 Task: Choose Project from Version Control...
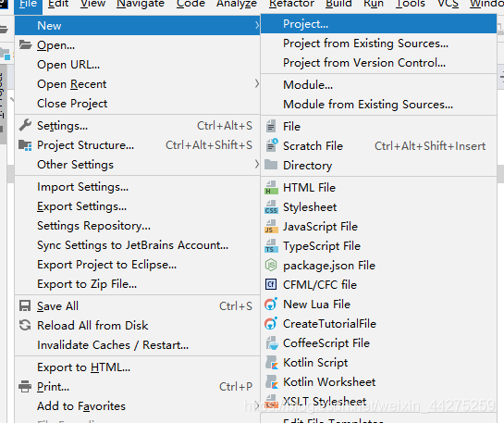point(378,62)
